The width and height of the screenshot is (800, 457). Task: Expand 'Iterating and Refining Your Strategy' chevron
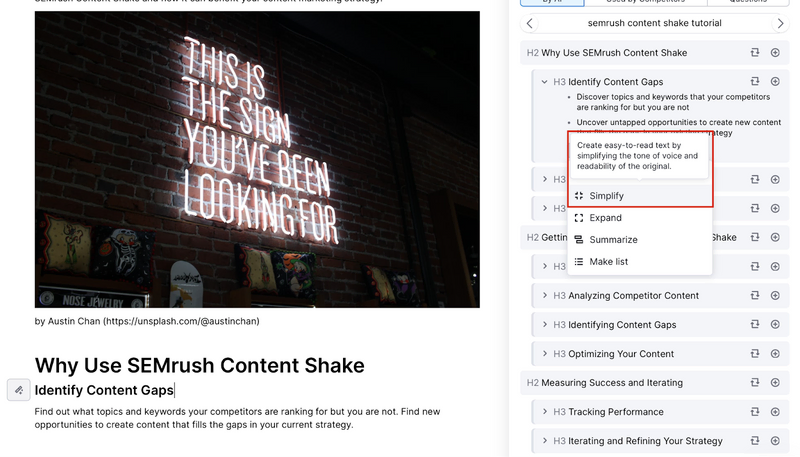point(544,441)
